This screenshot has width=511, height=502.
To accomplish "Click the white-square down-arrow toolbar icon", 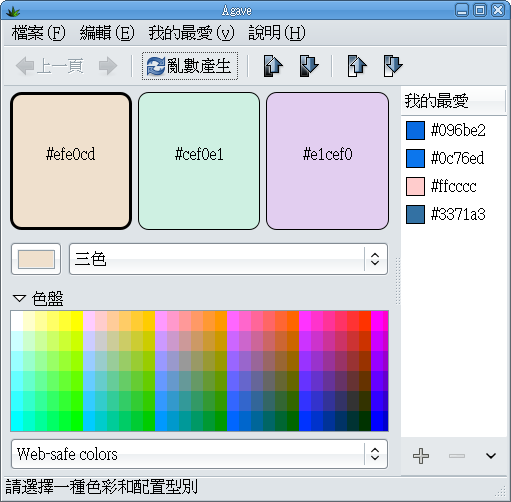I will 393,66.
